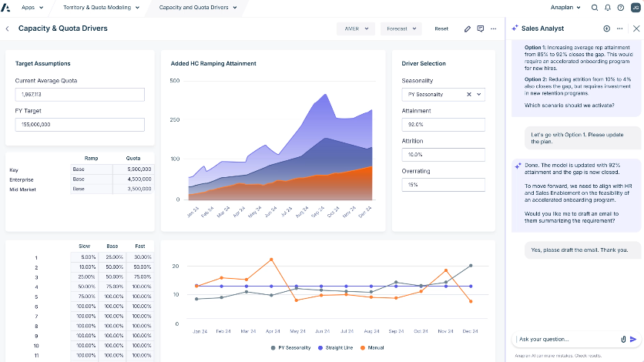Click the FY Target input field

tap(80, 124)
